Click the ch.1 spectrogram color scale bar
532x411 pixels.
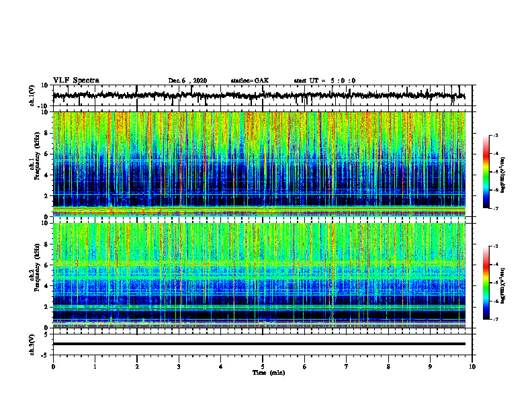[486, 172]
